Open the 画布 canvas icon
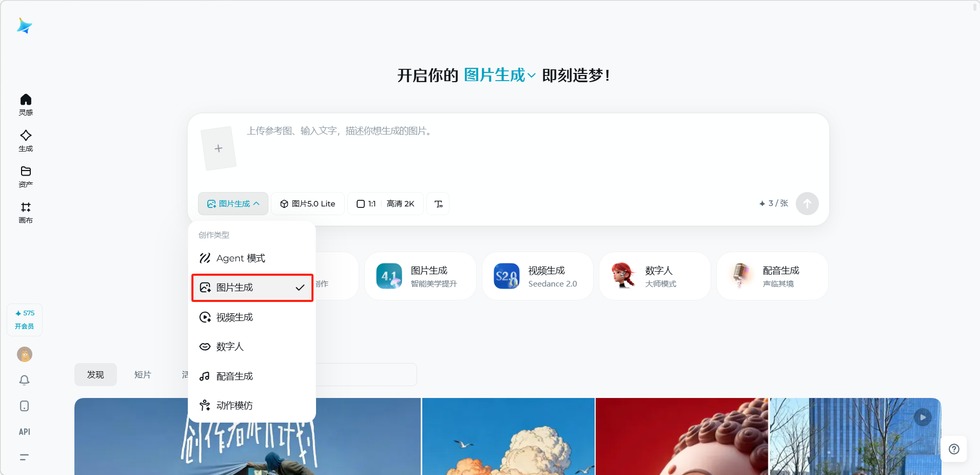Viewport: 980px width, 475px height. coord(26,212)
